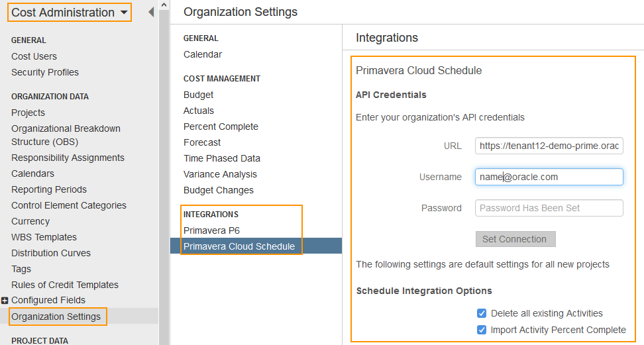Screen dimensions: 644x345
Task: Click the Set Connection button
Action: (x=515, y=239)
